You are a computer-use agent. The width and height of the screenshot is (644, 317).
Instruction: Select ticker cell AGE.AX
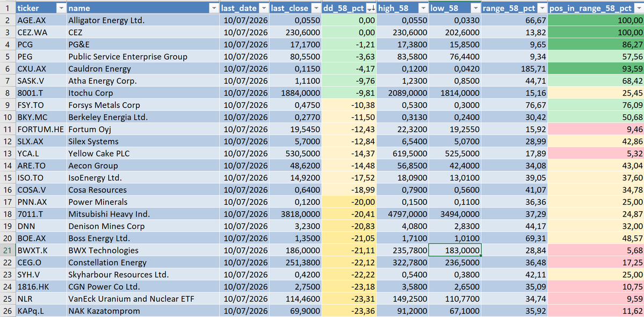click(x=41, y=20)
